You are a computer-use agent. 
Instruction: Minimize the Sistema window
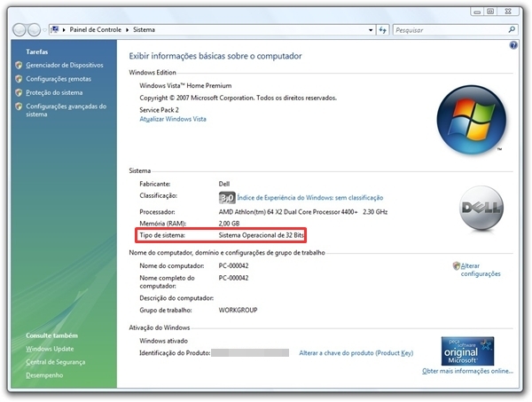click(477, 12)
